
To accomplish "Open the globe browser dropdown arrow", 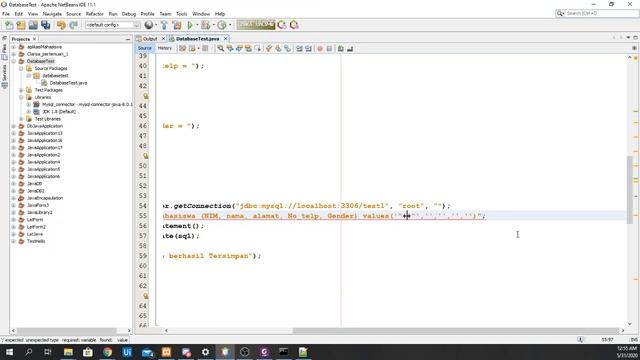I will tap(156, 25).
